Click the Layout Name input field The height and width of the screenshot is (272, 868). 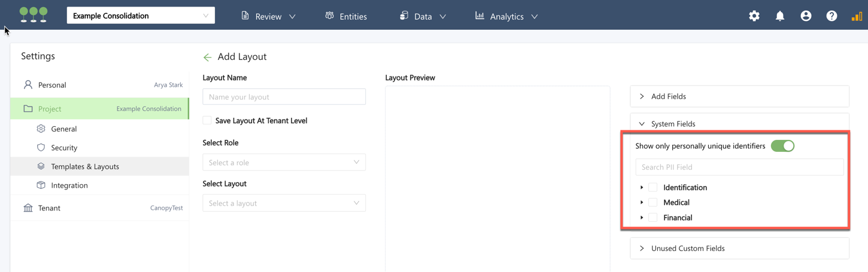click(284, 97)
